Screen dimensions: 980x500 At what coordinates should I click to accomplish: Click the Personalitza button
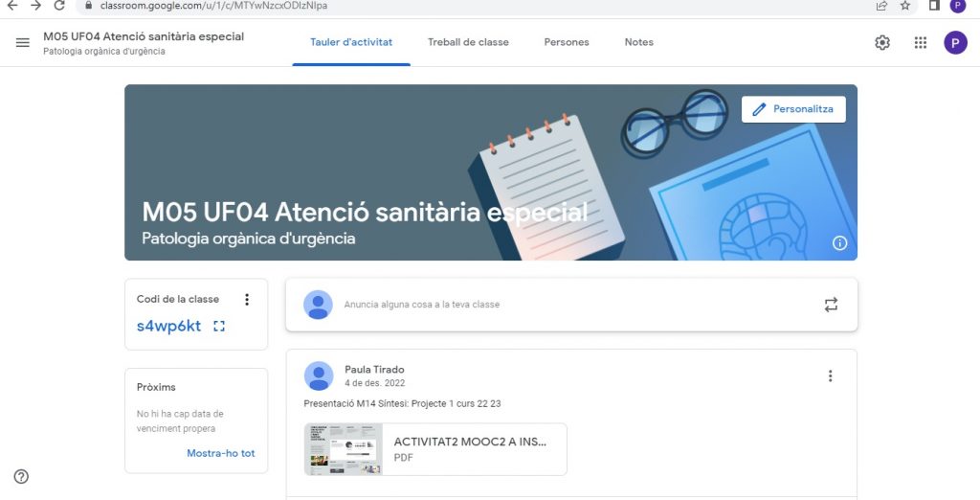point(793,109)
